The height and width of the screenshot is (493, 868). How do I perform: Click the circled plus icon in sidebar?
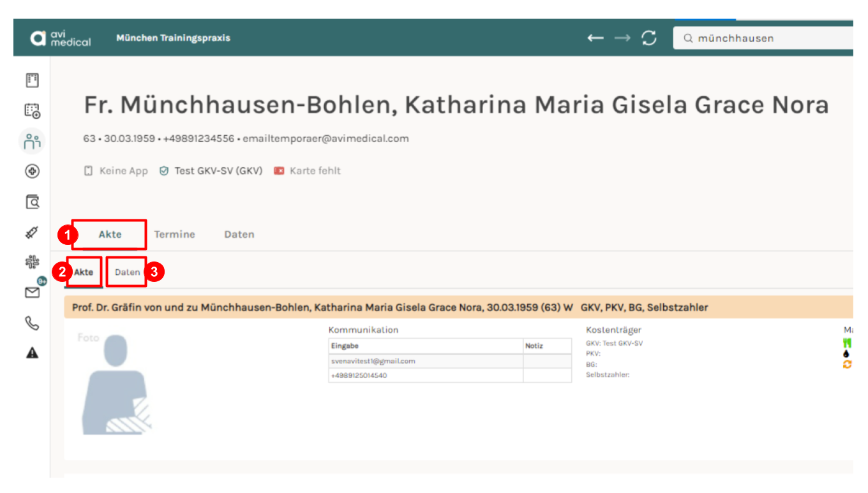(32, 171)
